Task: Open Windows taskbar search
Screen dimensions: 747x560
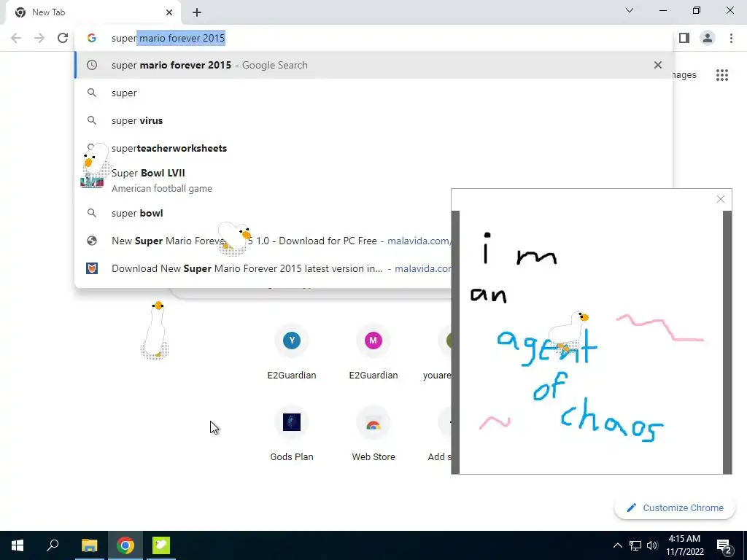Action: click(x=53, y=545)
